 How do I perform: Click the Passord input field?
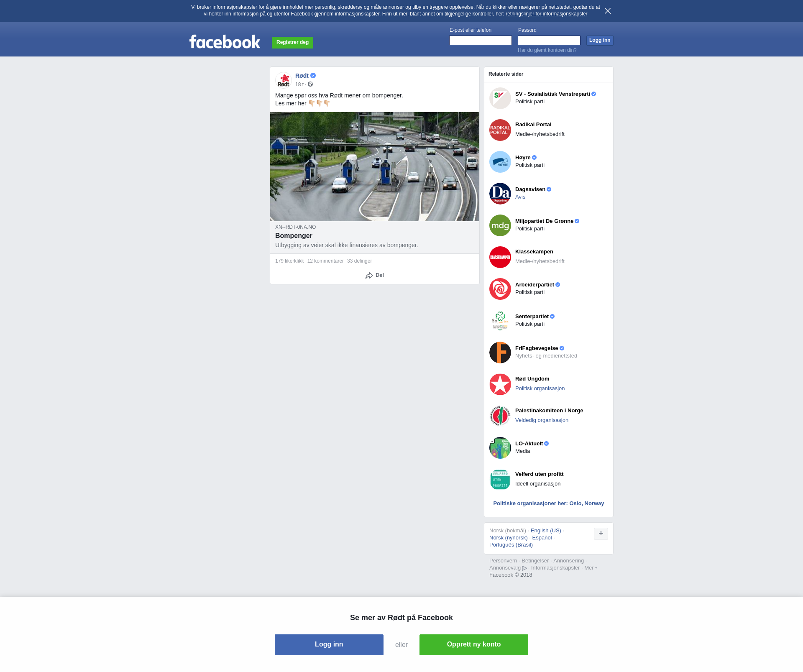[549, 40]
